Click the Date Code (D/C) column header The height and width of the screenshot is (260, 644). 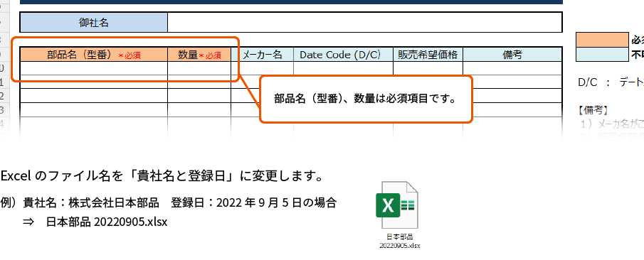pos(344,55)
